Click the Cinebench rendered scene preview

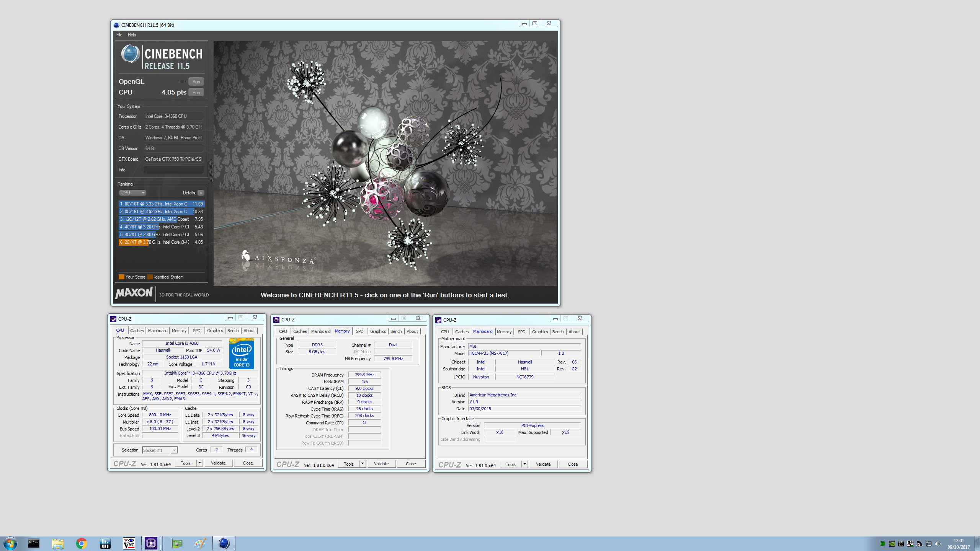(x=385, y=163)
